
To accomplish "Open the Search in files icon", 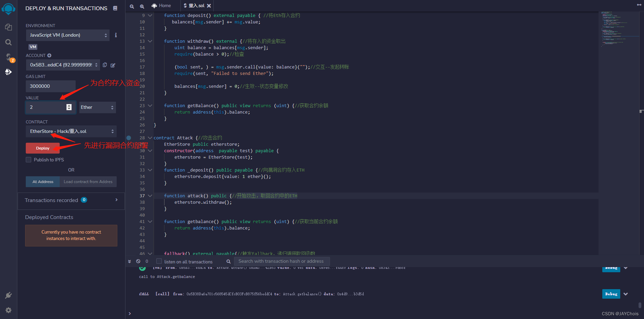I will (x=8, y=42).
